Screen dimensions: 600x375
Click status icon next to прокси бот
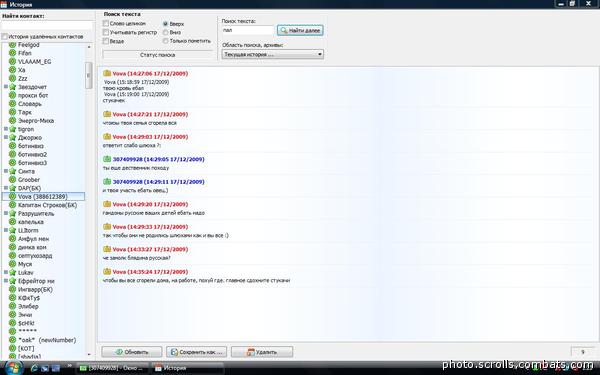pyautogui.click(x=12, y=95)
